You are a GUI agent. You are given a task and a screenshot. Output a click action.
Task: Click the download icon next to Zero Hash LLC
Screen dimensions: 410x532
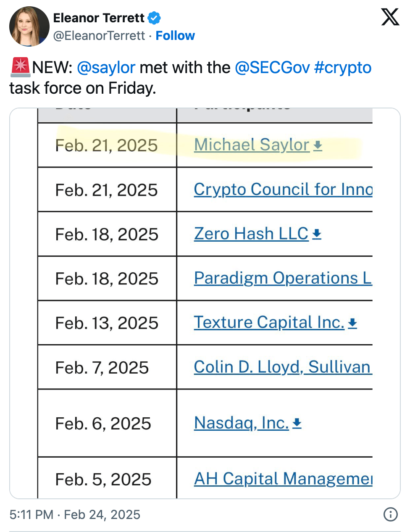[318, 234]
